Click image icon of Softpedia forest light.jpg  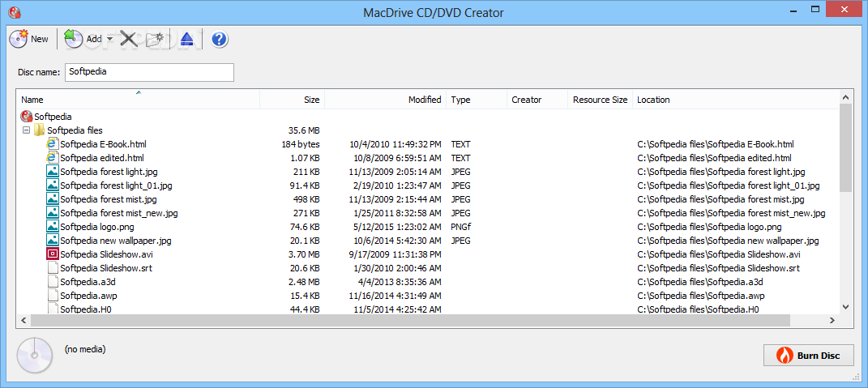tap(53, 172)
